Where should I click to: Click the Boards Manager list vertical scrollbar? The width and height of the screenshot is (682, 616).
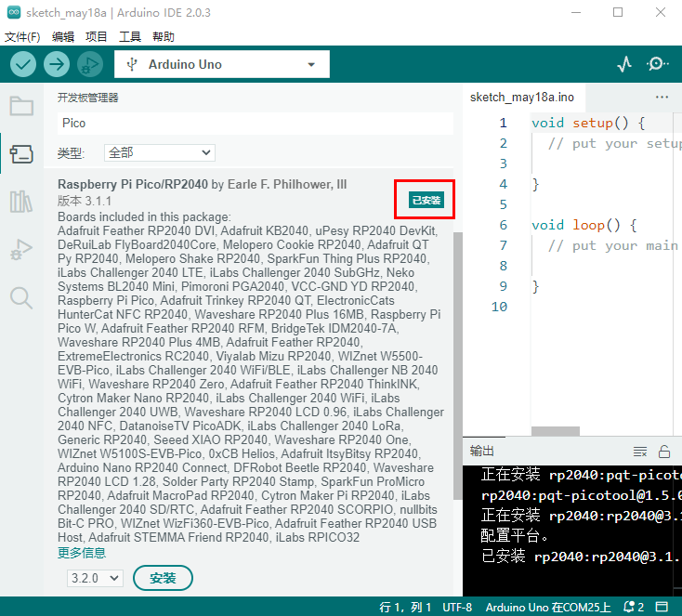457,365
